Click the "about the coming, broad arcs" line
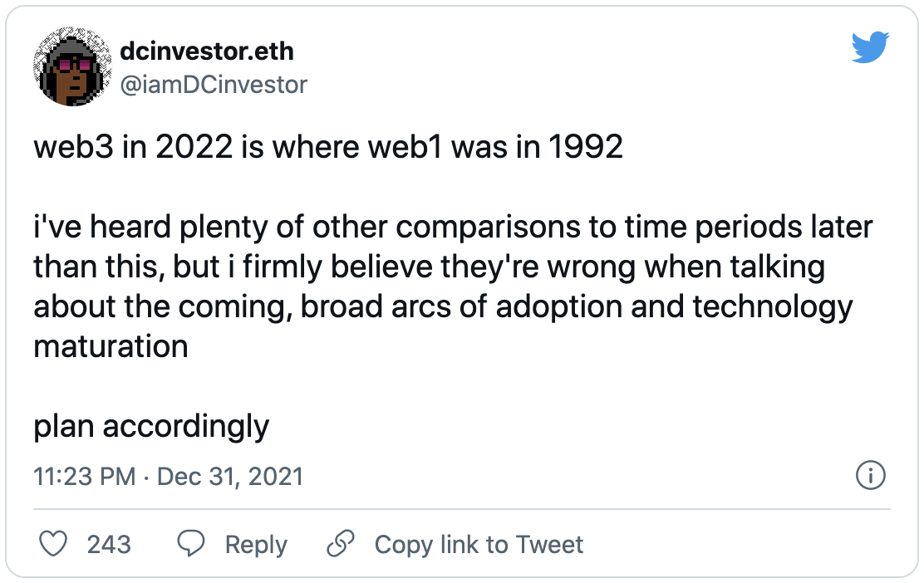 443,306
